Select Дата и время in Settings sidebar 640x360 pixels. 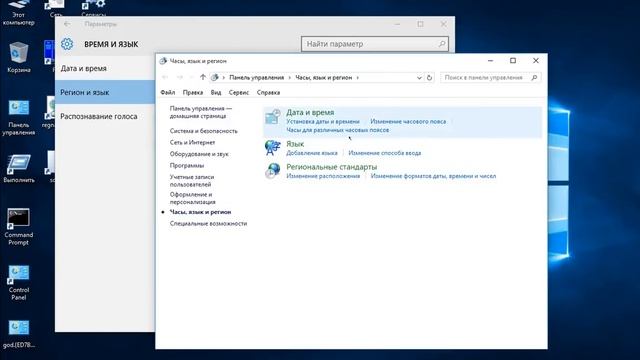[x=105, y=68]
